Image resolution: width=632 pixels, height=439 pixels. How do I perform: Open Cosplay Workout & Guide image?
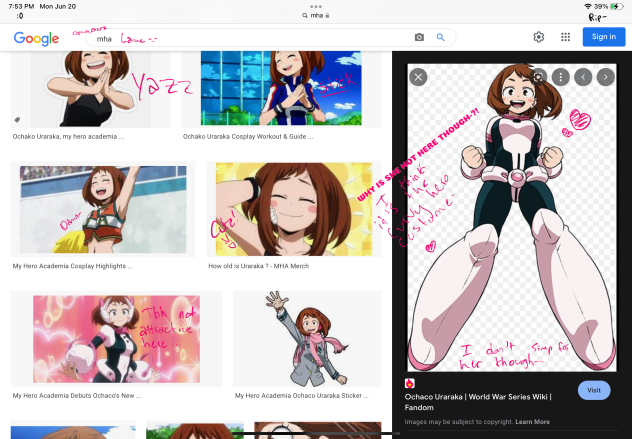pos(281,89)
